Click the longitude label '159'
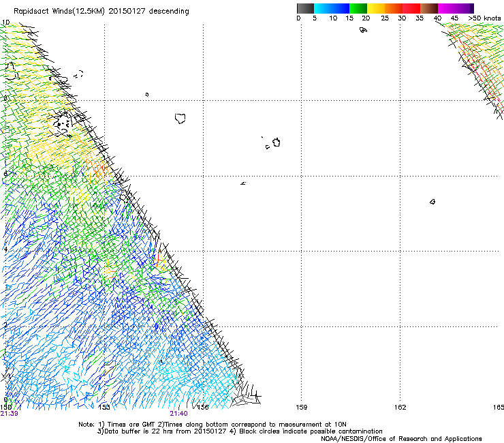Viewport: 504px width, 443px height. [301, 408]
